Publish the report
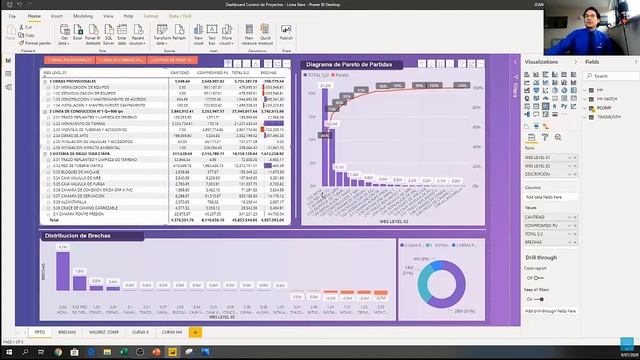This screenshot has width=640, height=360. (x=286, y=33)
